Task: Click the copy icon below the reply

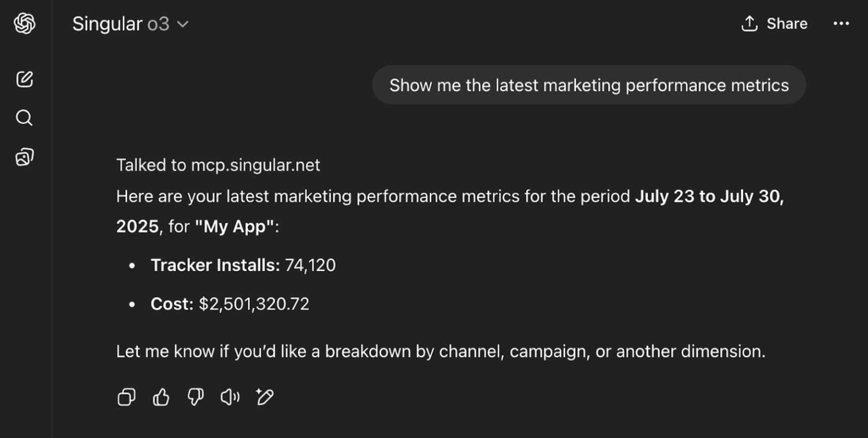Action: click(x=126, y=397)
